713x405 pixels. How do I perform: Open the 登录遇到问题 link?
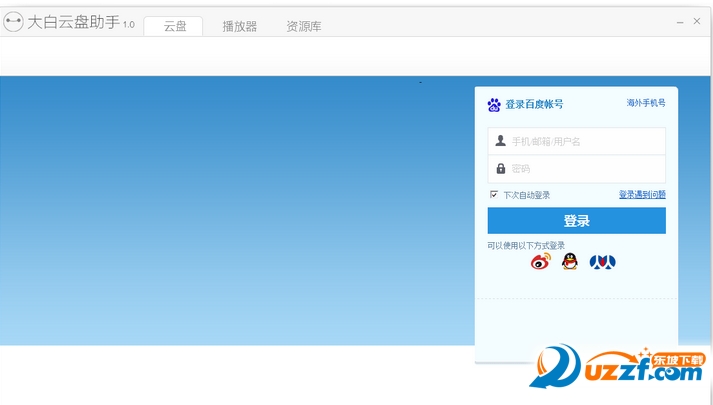[x=642, y=195]
